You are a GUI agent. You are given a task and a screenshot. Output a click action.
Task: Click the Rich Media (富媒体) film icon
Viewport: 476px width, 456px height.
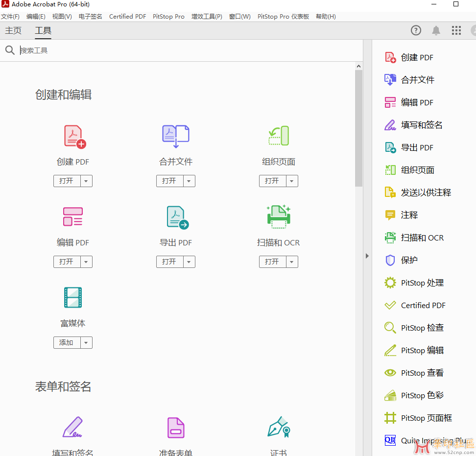pos(73,297)
